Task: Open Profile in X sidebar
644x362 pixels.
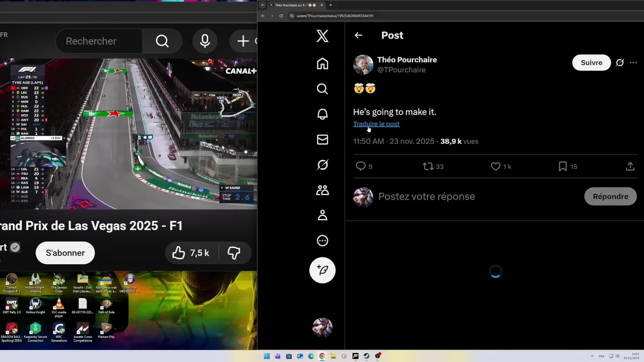Action: tap(323, 215)
